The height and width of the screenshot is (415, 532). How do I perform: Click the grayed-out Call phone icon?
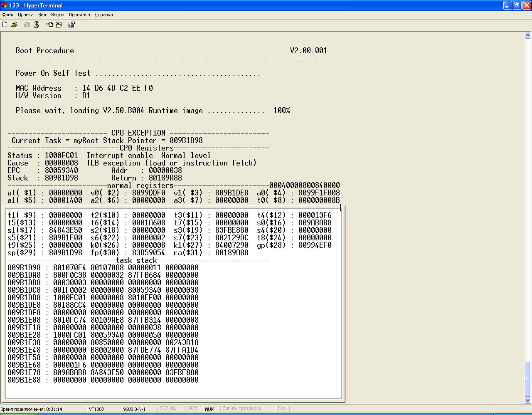point(27,25)
